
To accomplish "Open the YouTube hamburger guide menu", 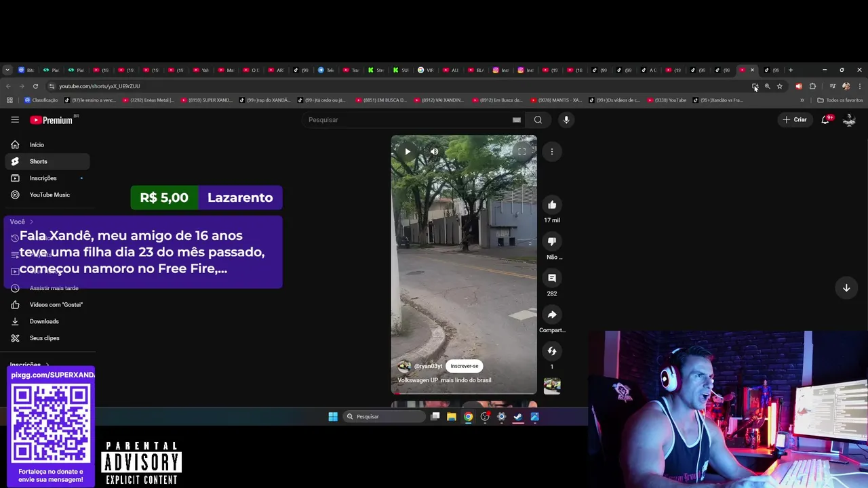I will [x=15, y=119].
